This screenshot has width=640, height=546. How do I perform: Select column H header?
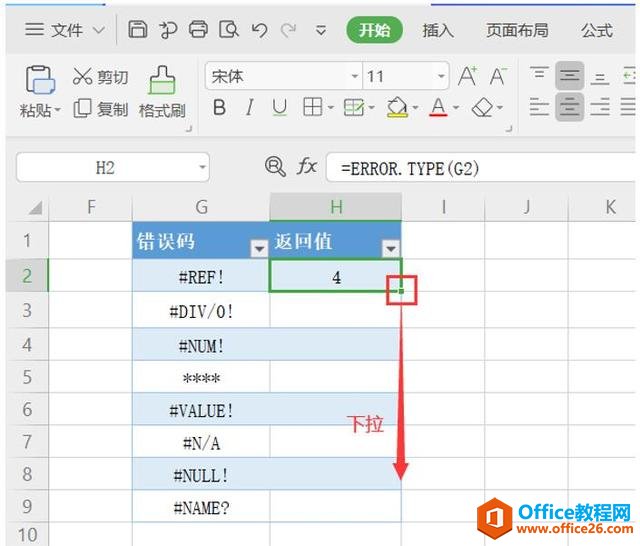(x=336, y=207)
